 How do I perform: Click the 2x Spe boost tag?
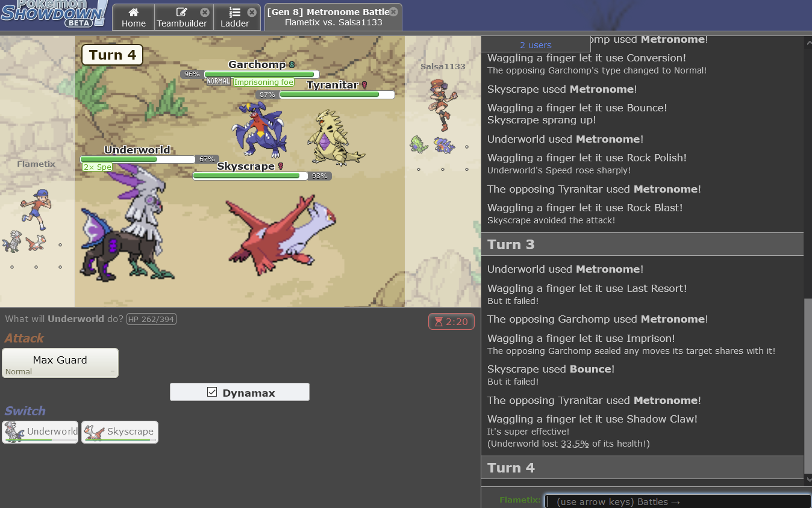pyautogui.click(x=97, y=167)
